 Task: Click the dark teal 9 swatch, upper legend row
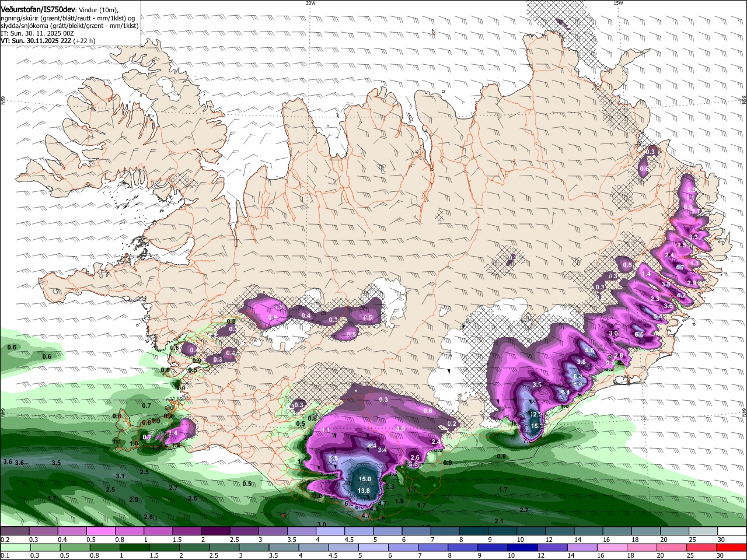(x=503, y=531)
